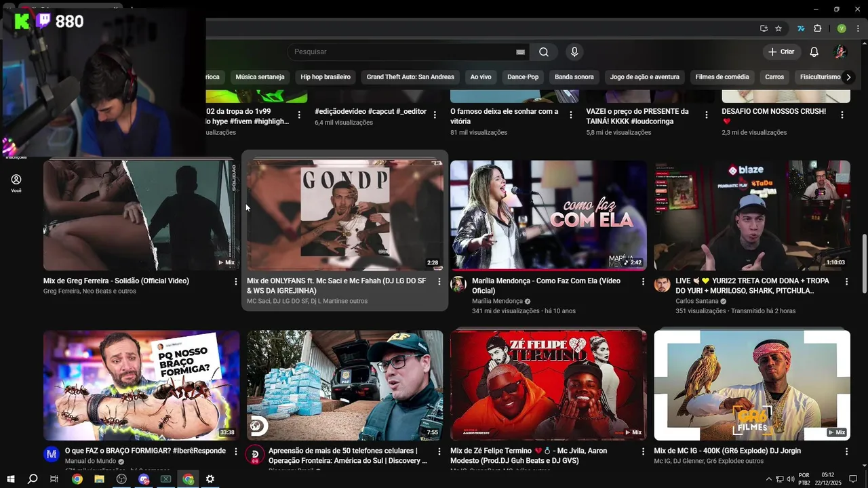Play the Como Faz Com Ela thumbnail
The width and height of the screenshot is (868, 488).
(x=548, y=216)
